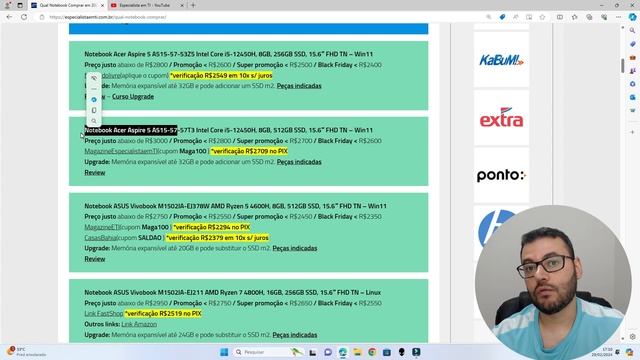
Task: Switch to the Qual Notebook Comprar tab
Action: [68, 5]
